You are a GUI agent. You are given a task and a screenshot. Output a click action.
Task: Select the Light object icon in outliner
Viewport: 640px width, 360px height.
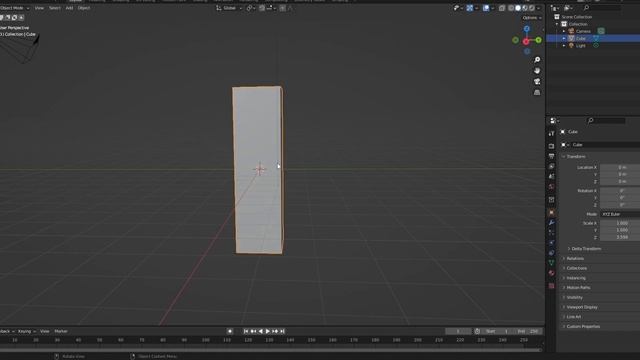(571, 46)
